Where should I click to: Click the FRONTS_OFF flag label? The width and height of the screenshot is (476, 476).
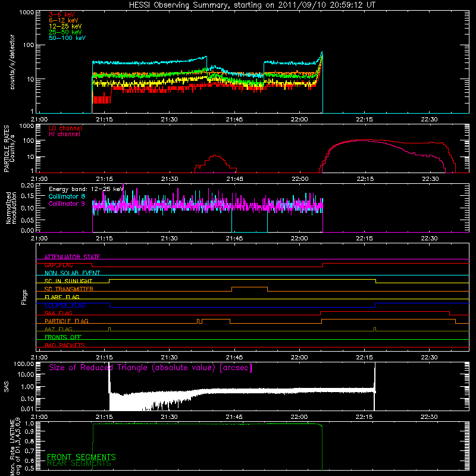[x=63, y=337]
